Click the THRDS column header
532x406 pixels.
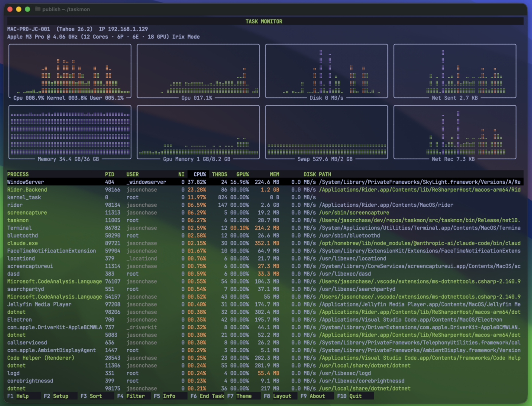click(219, 174)
